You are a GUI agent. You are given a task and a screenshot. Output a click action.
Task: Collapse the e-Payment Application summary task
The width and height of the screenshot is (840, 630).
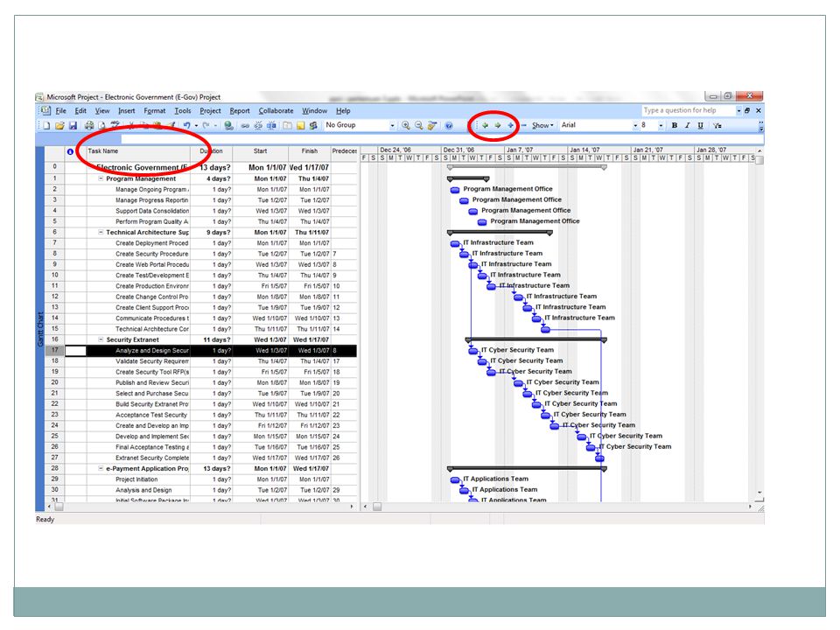pyautogui.click(x=100, y=468)
